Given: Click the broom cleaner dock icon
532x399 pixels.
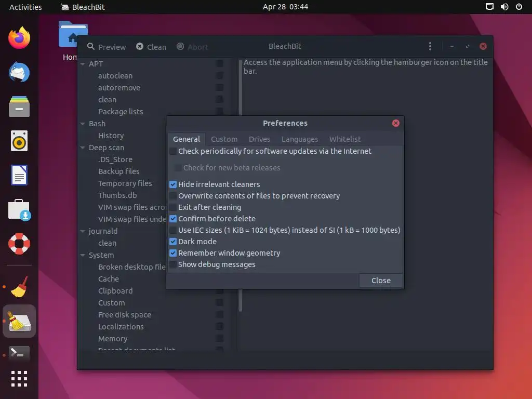Looking at the screenshot, I should click(x=19, y=287).
